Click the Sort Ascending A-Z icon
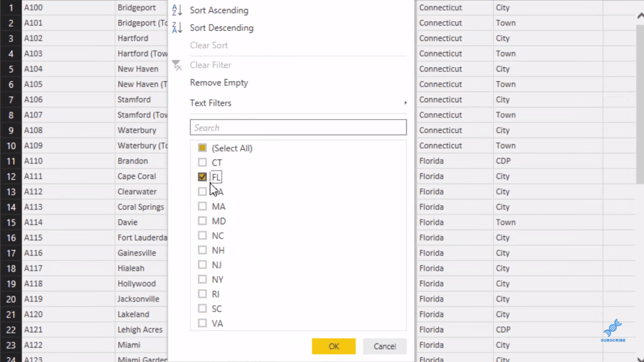This screenshot has width=644, height=362. (177, 10)
